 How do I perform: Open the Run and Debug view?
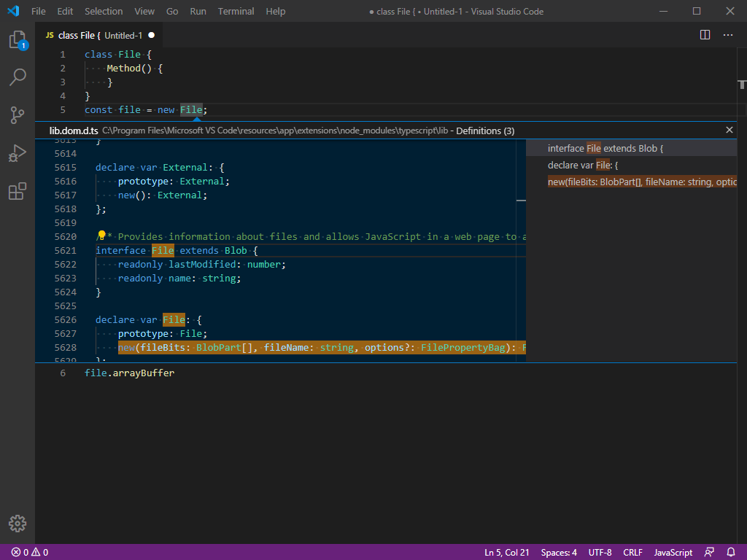[x=18, y=153]
